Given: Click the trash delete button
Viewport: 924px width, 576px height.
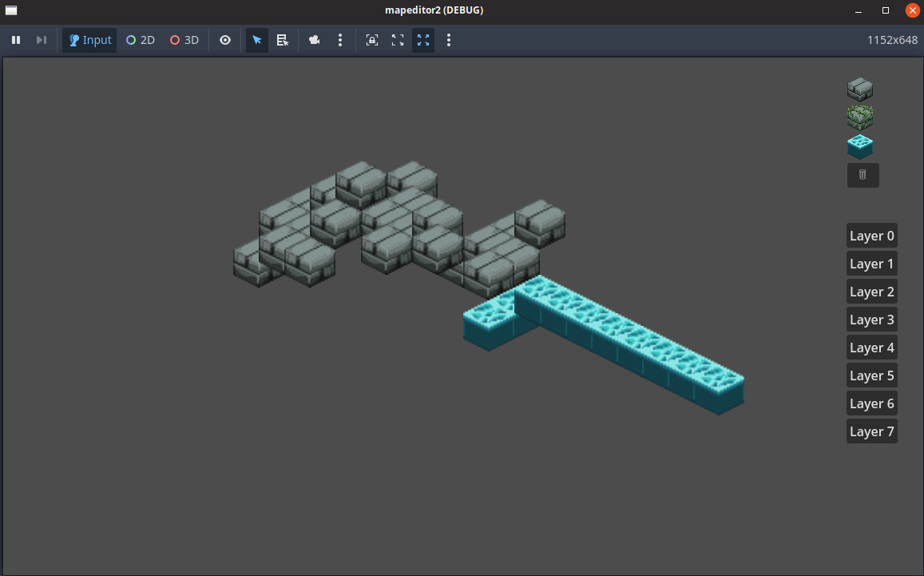Looking at the screenshot, I should (x=863, y=175).
